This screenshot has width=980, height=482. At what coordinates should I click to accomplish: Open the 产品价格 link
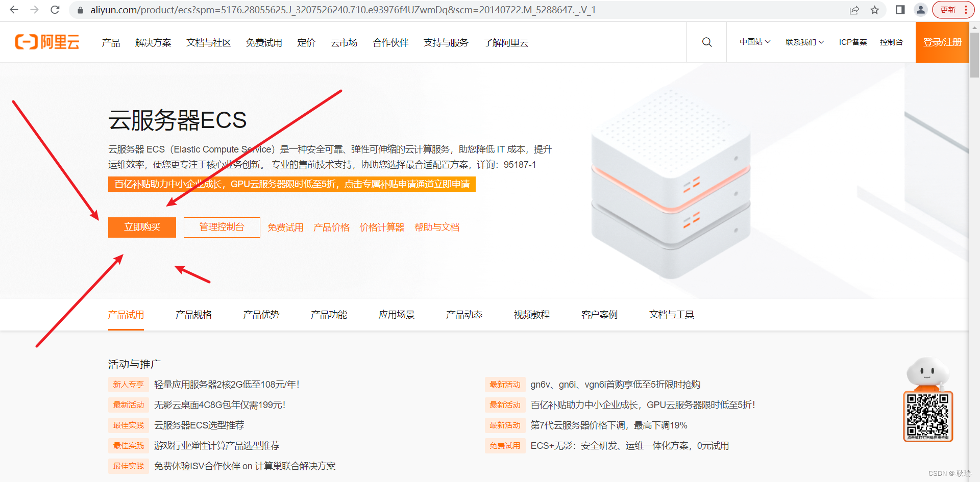click(331, 227)
